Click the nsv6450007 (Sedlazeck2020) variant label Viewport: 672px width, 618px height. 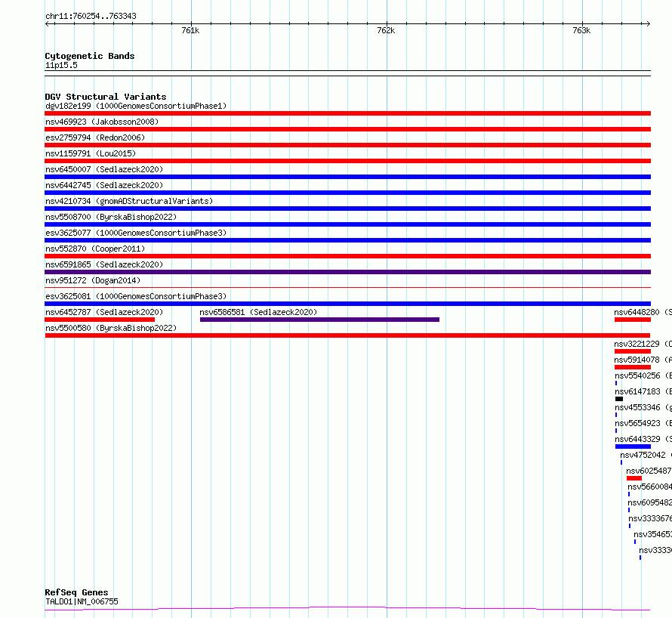pyautogui.click(x=104, y=169)
